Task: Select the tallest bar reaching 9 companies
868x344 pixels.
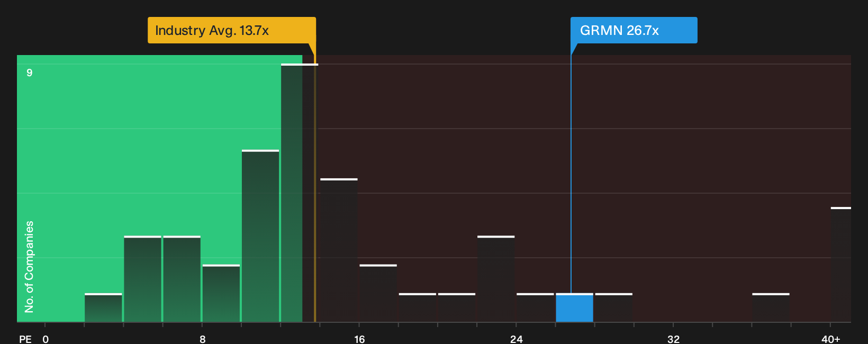Action: [299, 193]
